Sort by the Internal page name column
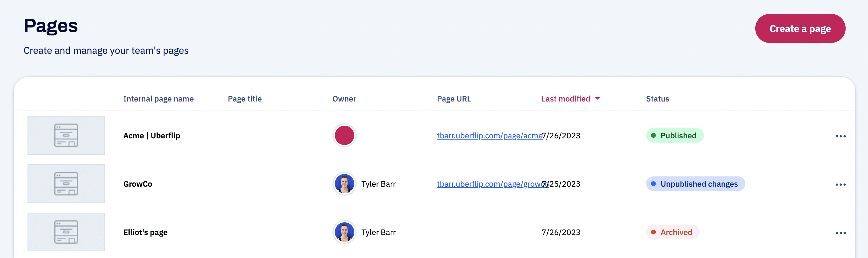The image size is (868, 258). [x=158, y=99]
